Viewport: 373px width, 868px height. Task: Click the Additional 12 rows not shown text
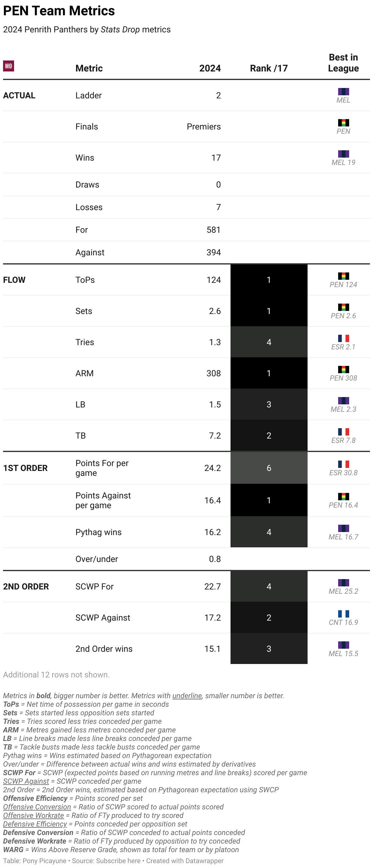pyautogui.click(x=56, y=675)
